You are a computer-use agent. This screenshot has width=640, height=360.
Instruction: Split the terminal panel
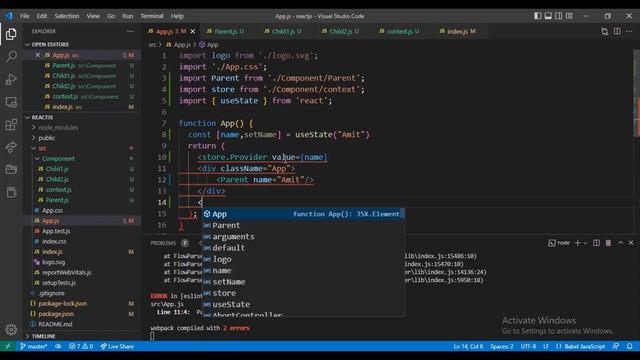point(596,243)
